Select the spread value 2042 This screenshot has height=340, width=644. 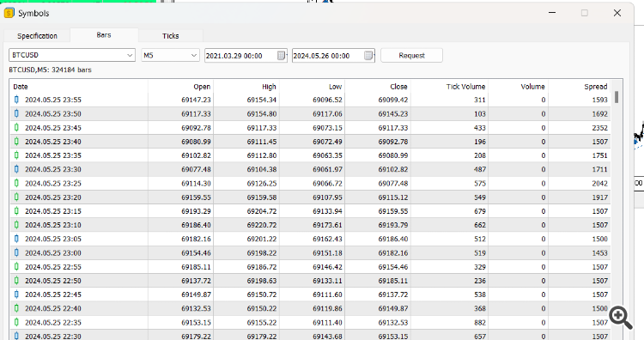coord(599,184)
